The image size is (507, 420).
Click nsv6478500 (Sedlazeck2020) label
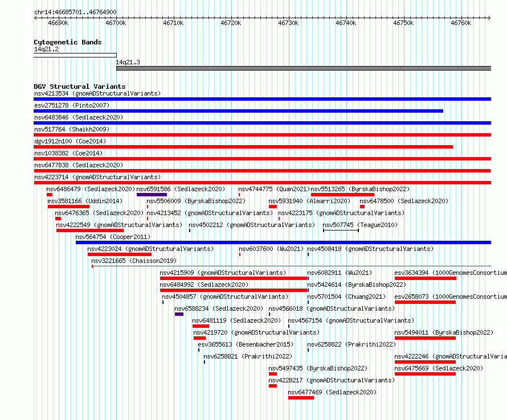coord(404,201)
